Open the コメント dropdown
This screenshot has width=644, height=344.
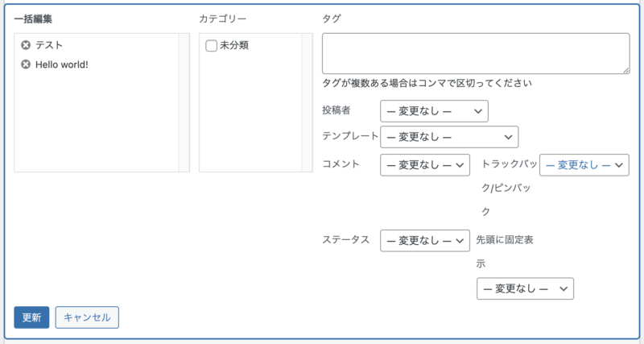pyautogui.click(x=425, y=165)
